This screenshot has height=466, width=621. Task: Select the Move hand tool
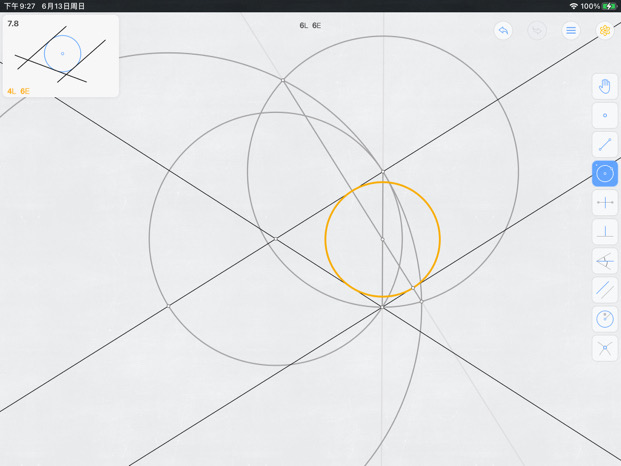[x=605, y=86]
